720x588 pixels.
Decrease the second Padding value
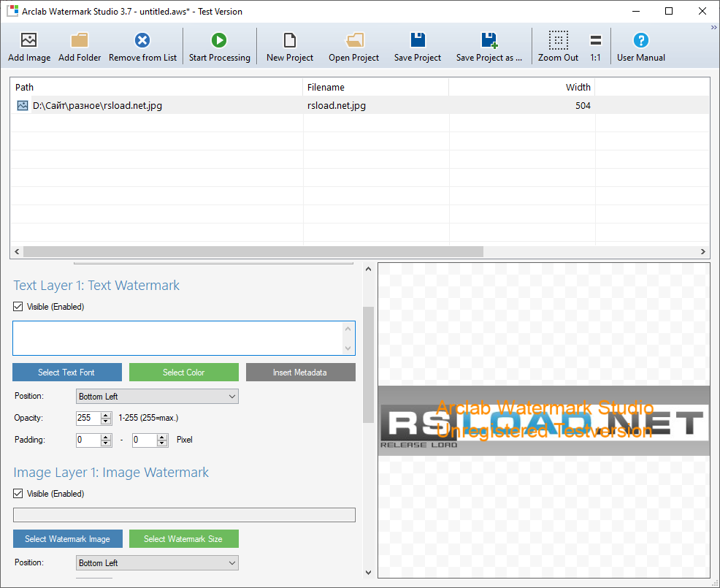[162, 443]
